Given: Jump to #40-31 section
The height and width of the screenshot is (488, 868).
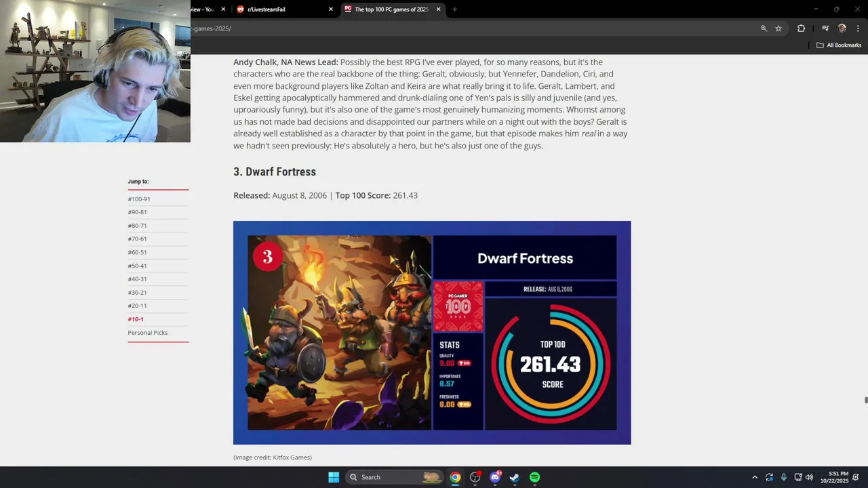Looking at the screenshot, I should click(137, 279).
